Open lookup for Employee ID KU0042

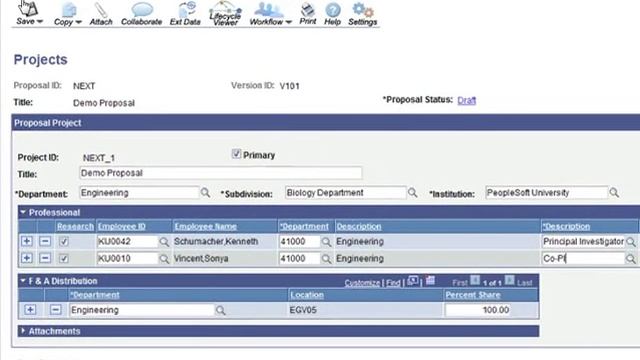click(x=164, y=242)
